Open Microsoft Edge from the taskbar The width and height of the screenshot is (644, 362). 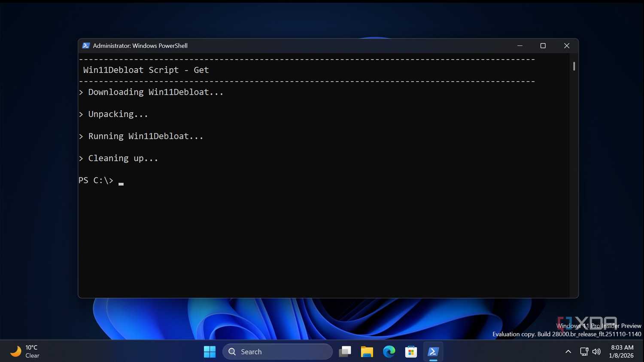coord(389,351)
